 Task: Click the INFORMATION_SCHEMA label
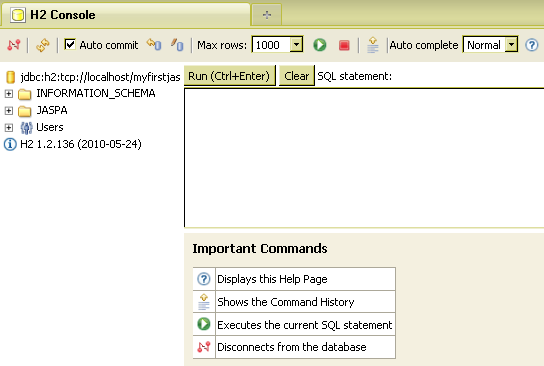(96, 93)
